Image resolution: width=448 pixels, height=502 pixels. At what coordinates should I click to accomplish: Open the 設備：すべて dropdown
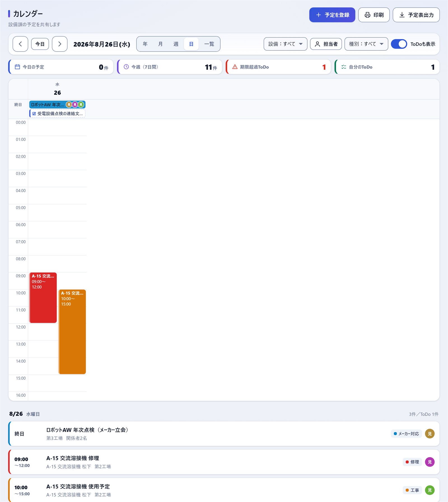[285, 44]
